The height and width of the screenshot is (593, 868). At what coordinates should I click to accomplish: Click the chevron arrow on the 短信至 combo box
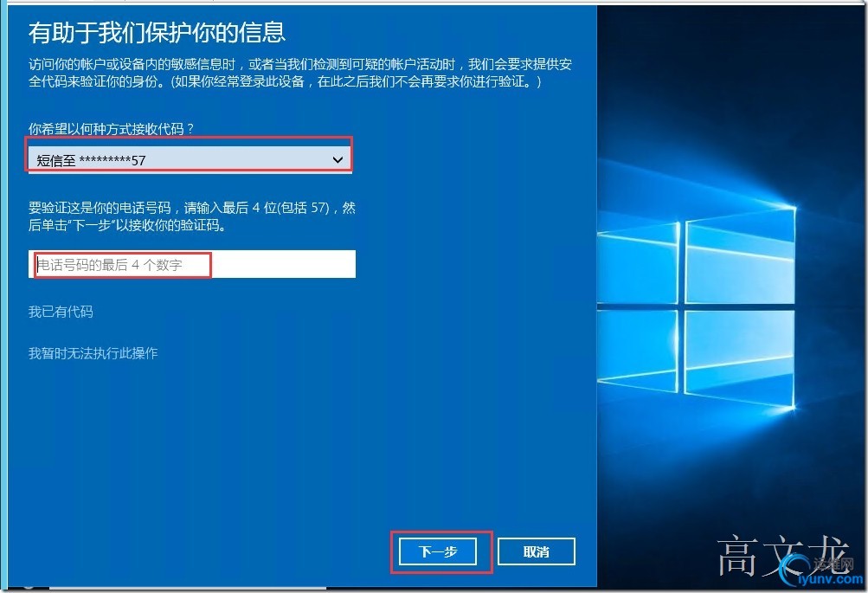(x=338, y=160)
